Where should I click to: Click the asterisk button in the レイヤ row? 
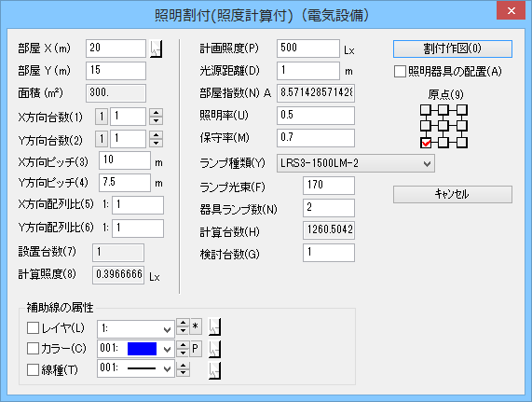coord(195,326)
